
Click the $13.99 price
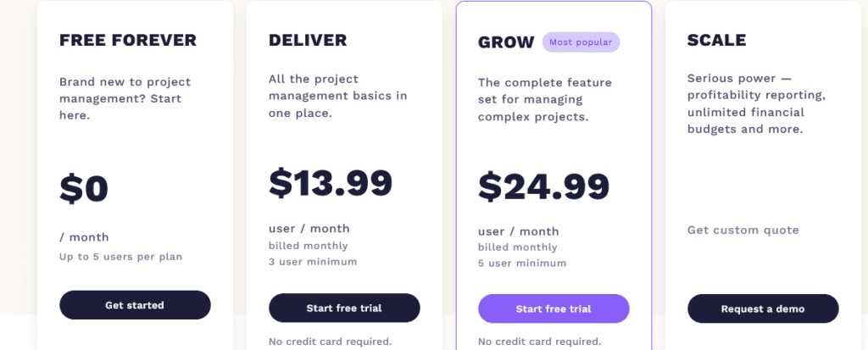coord(331,183)
